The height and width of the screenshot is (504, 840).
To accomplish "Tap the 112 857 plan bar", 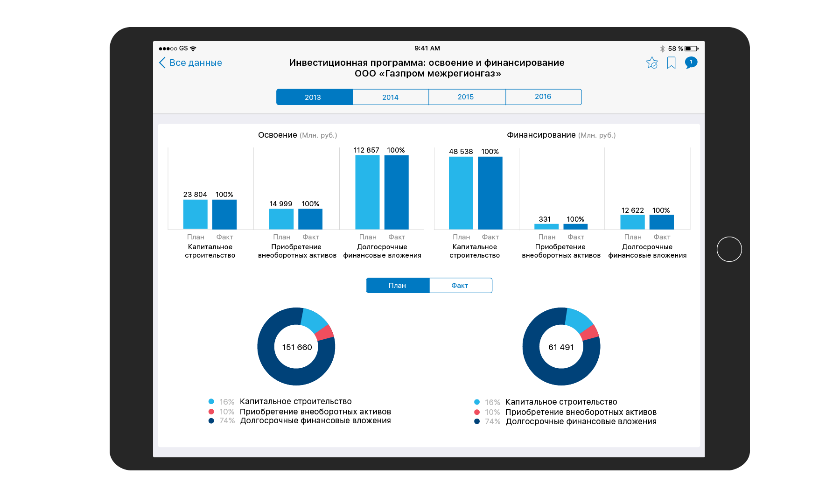I will click(x=367, y=192).
